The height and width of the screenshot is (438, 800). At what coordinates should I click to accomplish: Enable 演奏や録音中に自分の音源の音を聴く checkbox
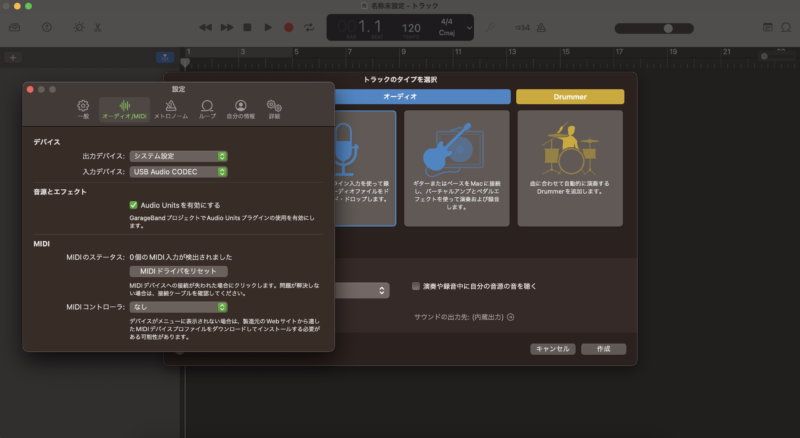coord(417,286)
